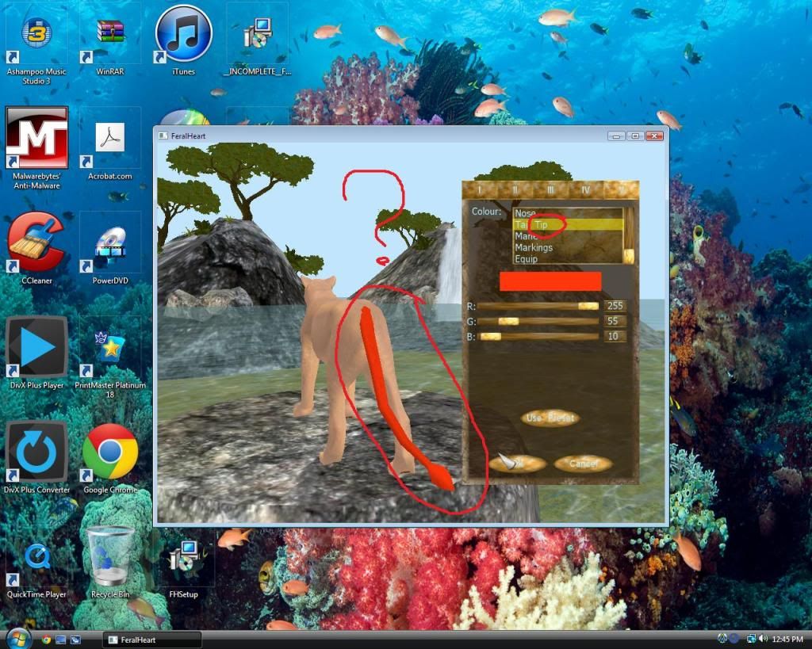Open Malwarebytes' Anti-Malware shortcut

point(36,148)
